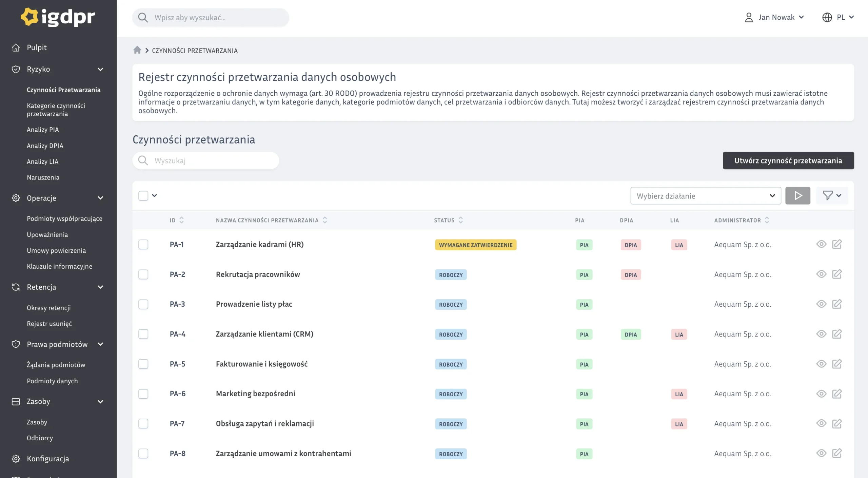Select the Fakturowanie i księgowość checkbox

click(143, 364)
